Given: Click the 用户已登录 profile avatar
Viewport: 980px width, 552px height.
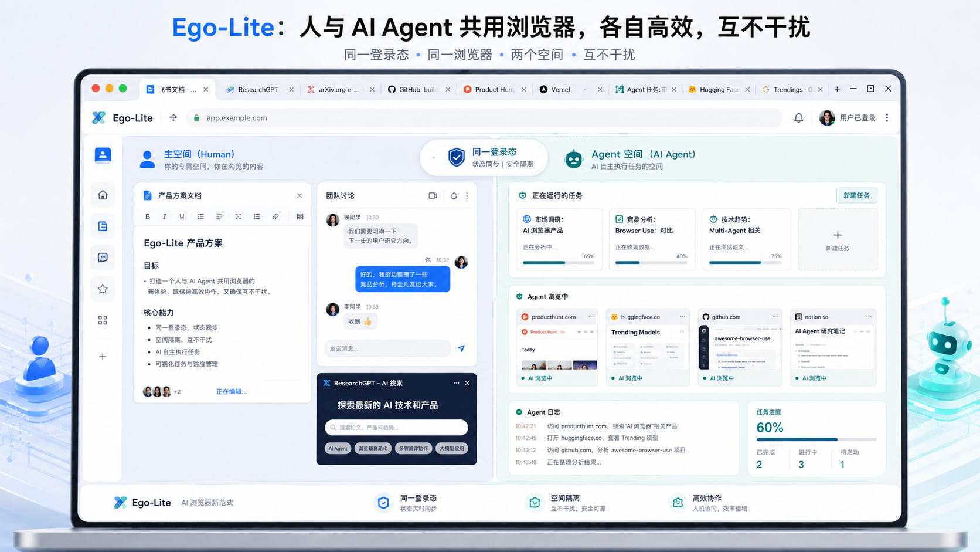Looking at the screenshot, I should coord(826,118).
